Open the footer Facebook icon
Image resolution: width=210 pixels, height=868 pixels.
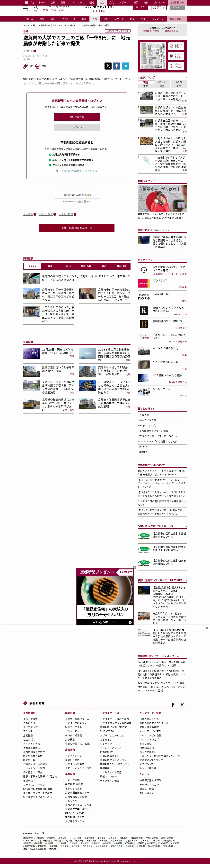coord(173,705)
